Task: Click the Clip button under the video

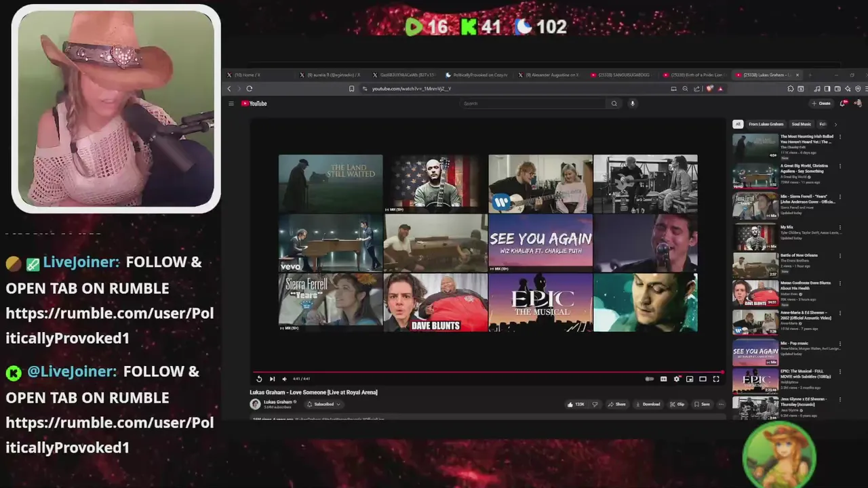Action: (x=677, y=404)
